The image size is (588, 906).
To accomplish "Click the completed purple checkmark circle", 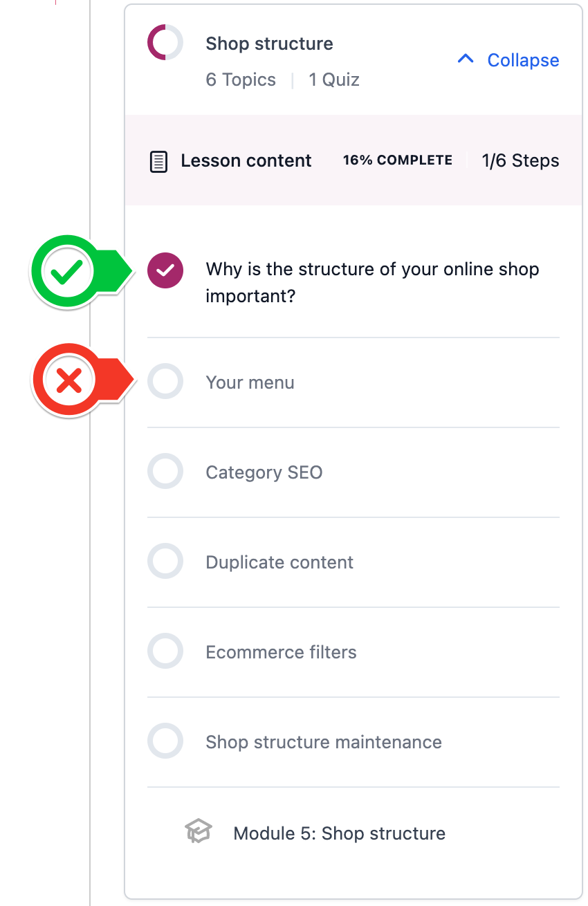I will click(x=165, y=270).
